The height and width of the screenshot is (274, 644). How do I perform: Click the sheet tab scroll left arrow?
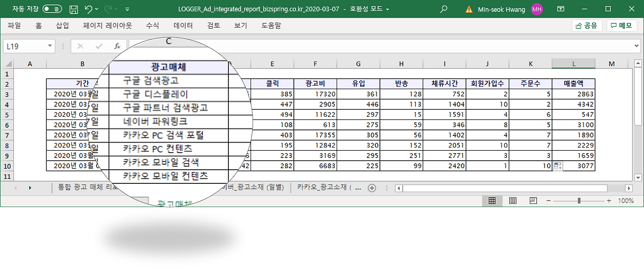coord(15,188)
